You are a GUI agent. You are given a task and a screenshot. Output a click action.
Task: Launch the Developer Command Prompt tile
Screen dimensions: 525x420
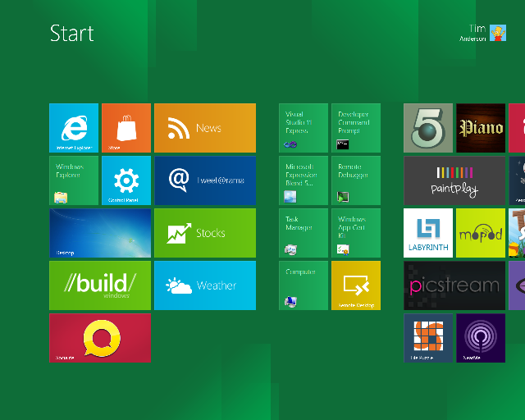[356, 128]
